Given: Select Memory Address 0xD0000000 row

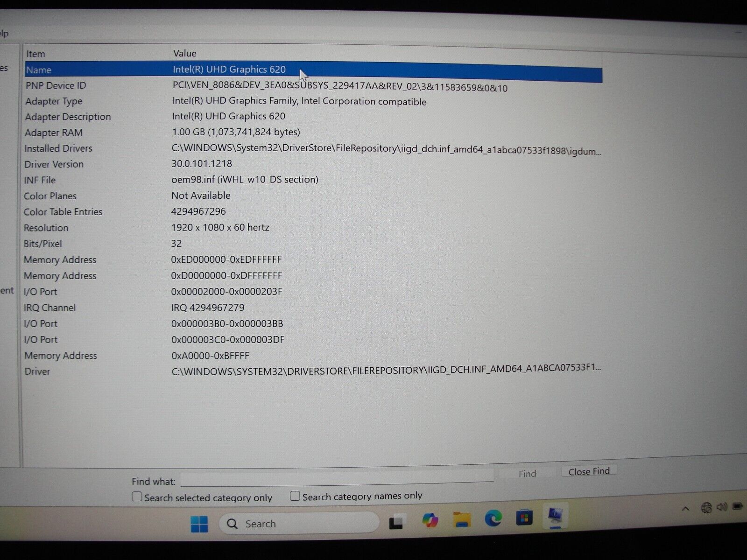Looking at the screenshot, I should [x=313, y=276].
